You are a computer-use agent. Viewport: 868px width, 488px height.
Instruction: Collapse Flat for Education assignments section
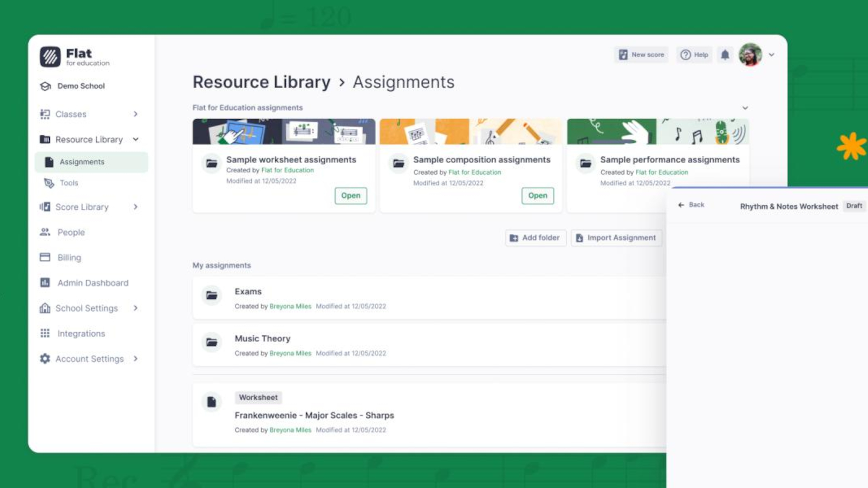745,108
